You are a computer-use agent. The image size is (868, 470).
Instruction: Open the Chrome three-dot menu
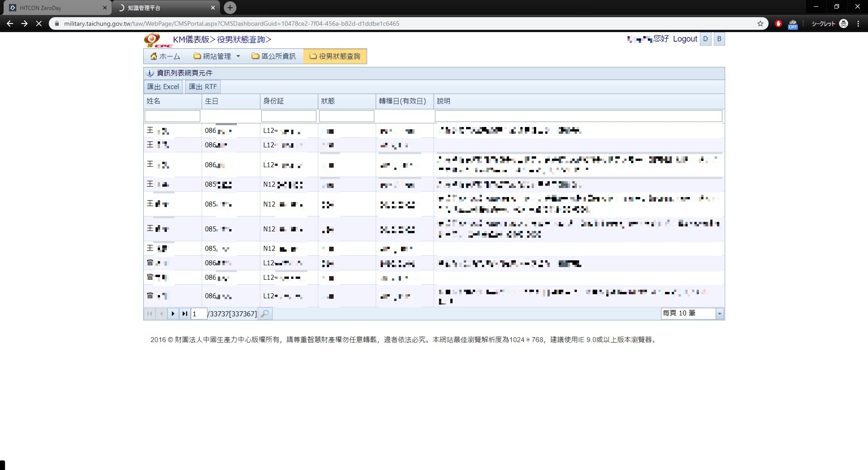pyautogui.click(x=858, y=23)
